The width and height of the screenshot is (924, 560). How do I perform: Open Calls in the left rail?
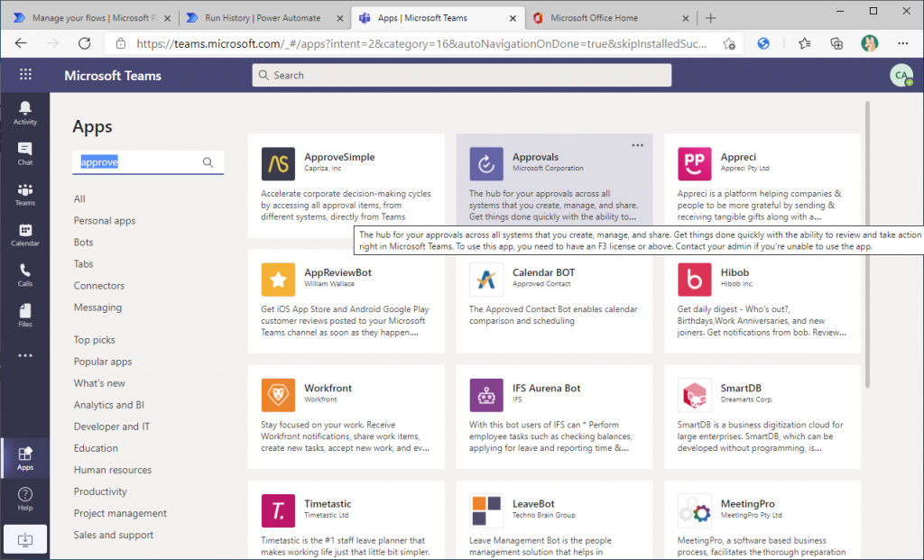[x=24, y=275]
